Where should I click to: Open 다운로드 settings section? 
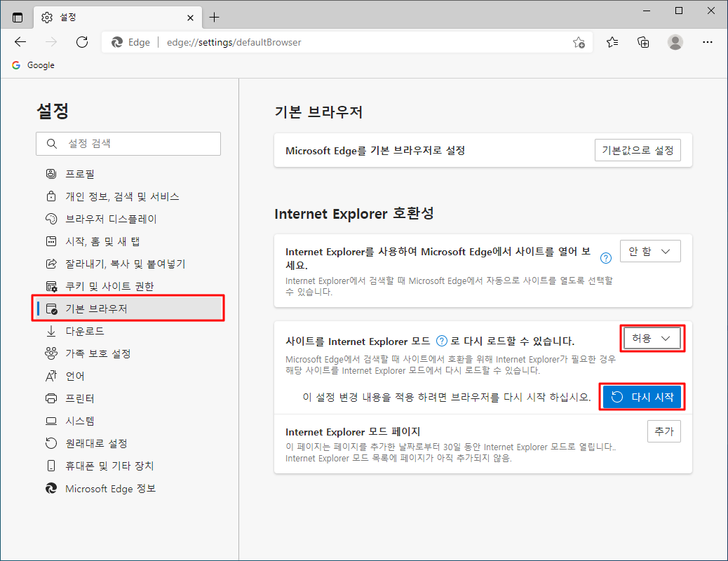tap(85, 331)
